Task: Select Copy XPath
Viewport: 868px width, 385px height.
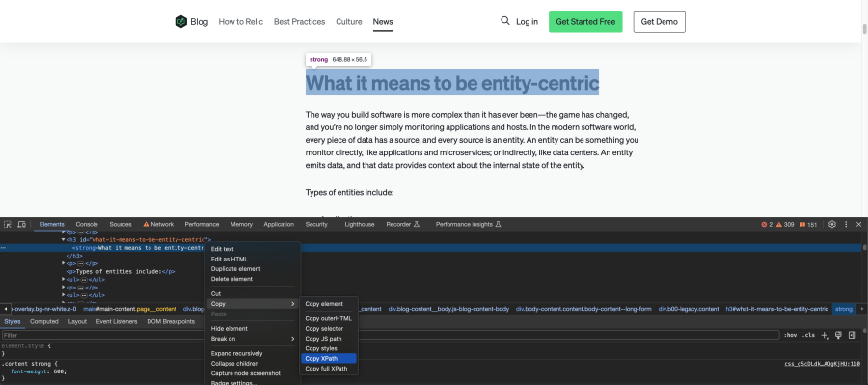Action: (x=329, y=359)
